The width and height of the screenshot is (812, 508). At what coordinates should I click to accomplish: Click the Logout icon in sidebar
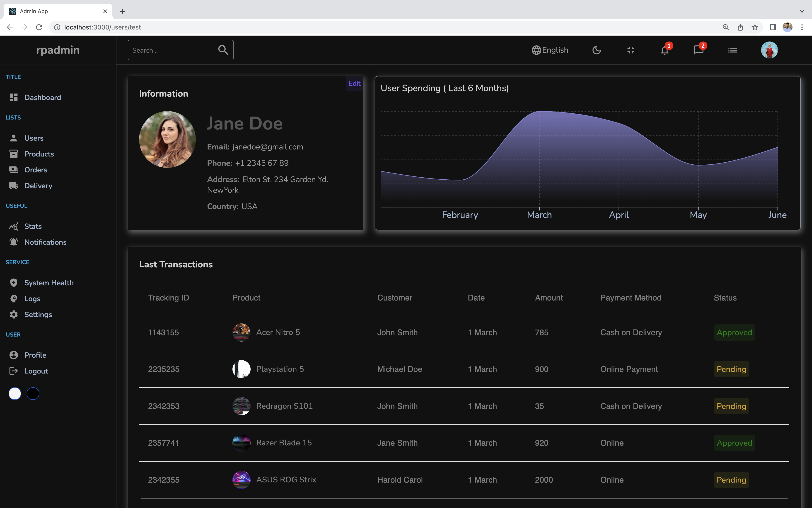(x=14, y=371)
